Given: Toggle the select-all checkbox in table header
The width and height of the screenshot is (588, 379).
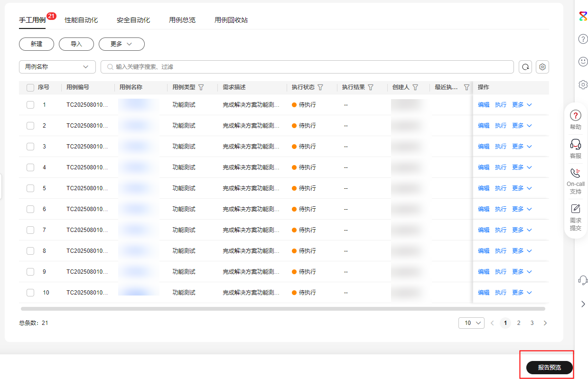Looking at the screenshot, I should point(30,87).
